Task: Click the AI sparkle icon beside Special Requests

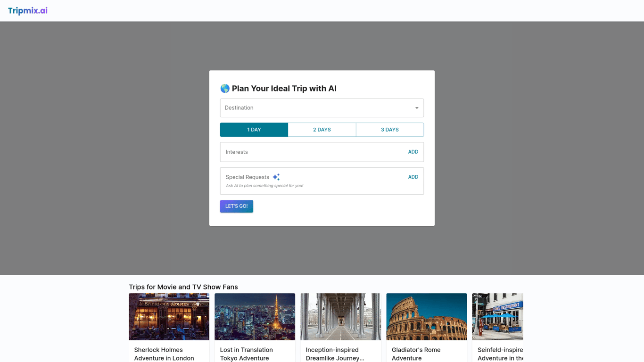Action: [276, 177]
